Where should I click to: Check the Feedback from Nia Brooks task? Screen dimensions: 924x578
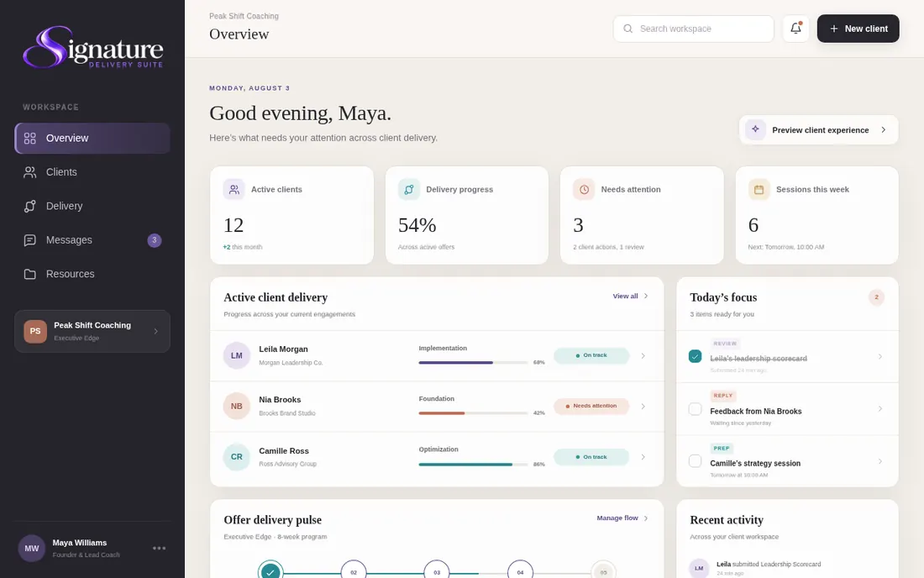(x=696, y=409)
